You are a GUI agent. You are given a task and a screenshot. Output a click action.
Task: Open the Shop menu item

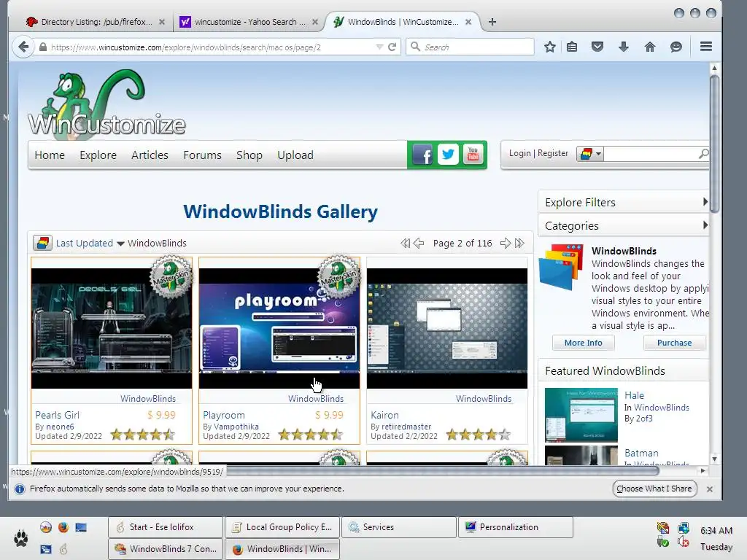(249, 155)
